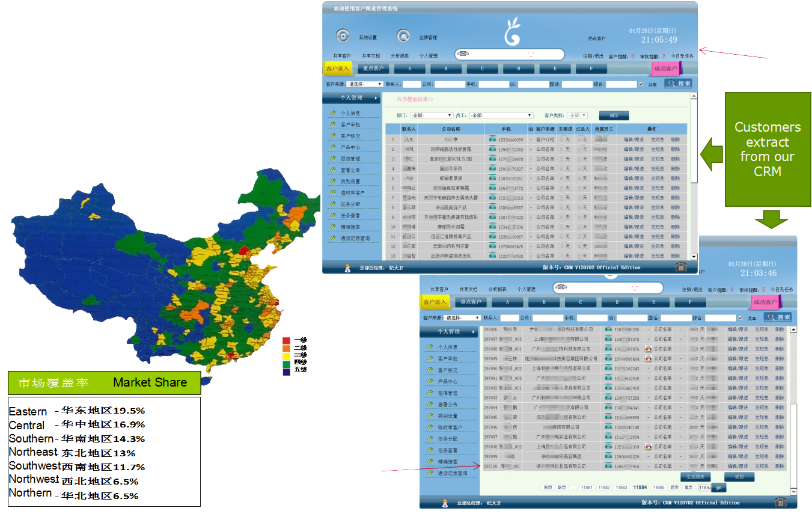Open the 系统设置 gear icon
Screen dimensions: 812x514
pyautogui.click(x=341, y=35)
